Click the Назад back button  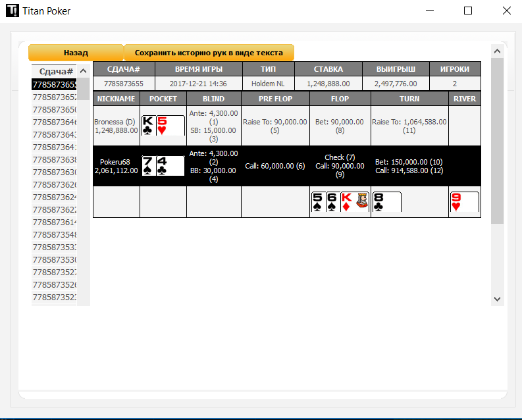pos(76,53)
